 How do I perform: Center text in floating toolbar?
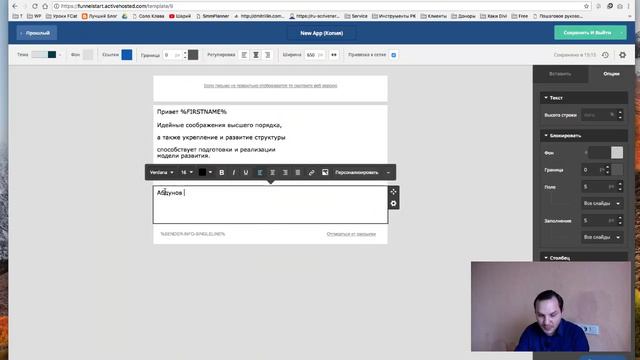(272, 172)
